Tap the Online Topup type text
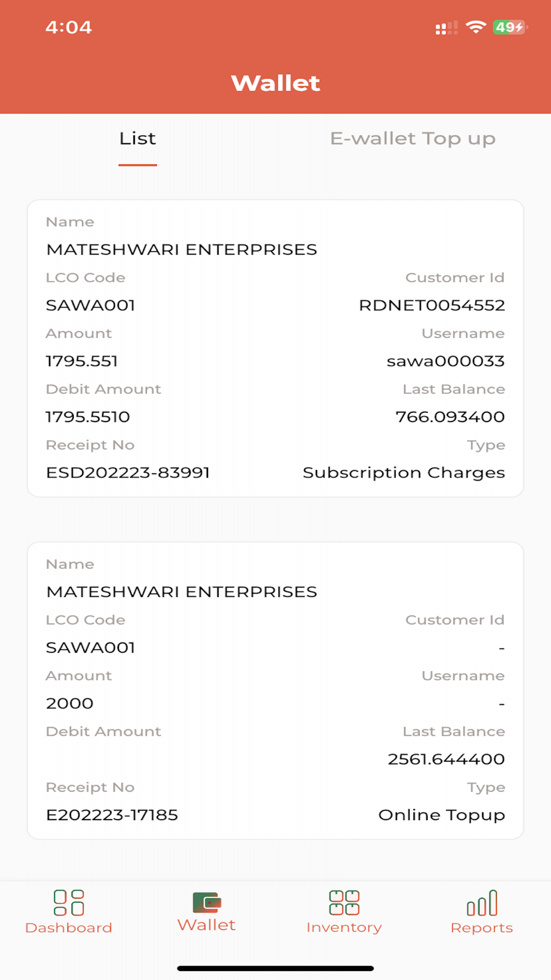 [441, 815]
